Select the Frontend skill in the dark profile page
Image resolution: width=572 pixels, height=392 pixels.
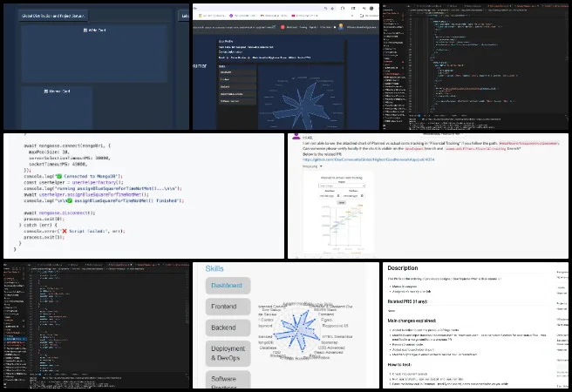[x=237, y=79]
